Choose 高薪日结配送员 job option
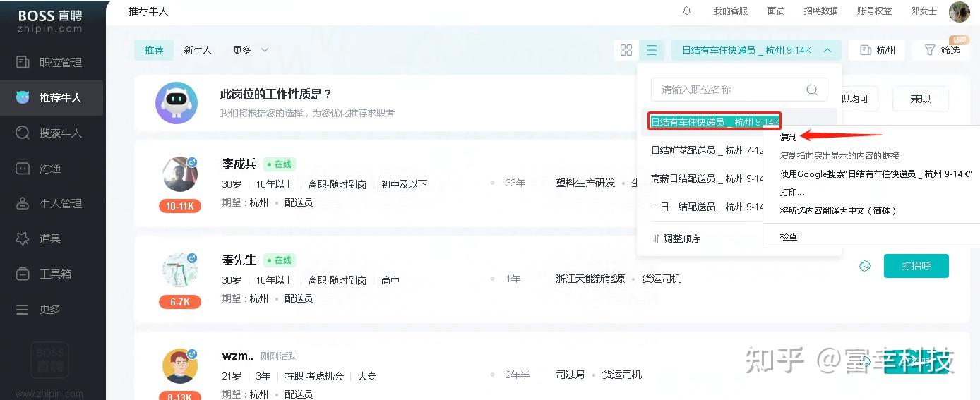The height and width of the screenshot is (400, 980). pyautogui.click(x=707, y=178)
